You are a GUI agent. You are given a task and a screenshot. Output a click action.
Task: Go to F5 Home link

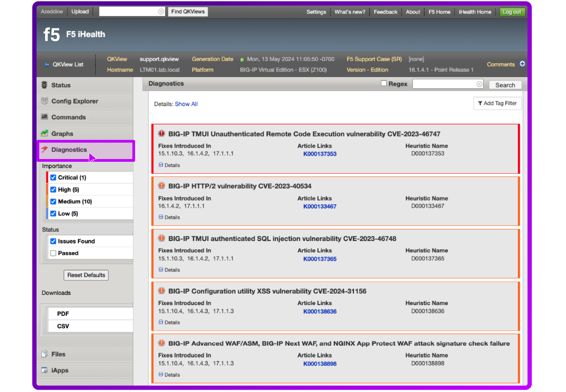click(x=439, y=12)
